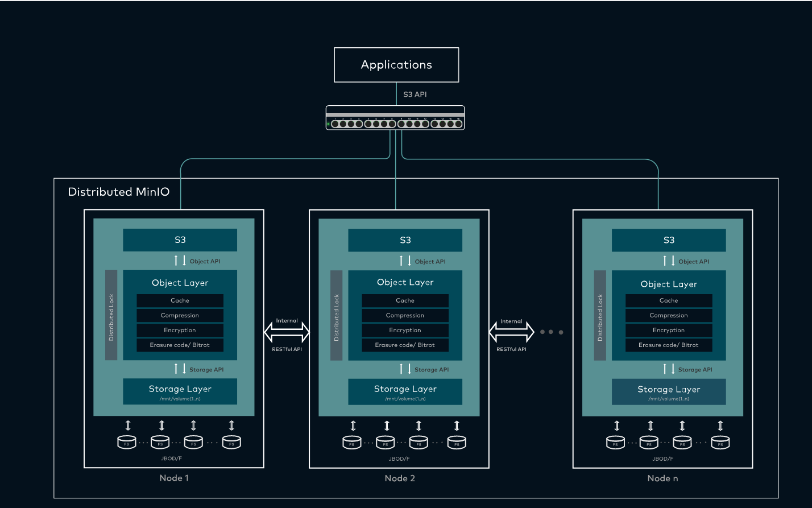Click the leftmost FS disk icon in Node n

pos(616,442)
